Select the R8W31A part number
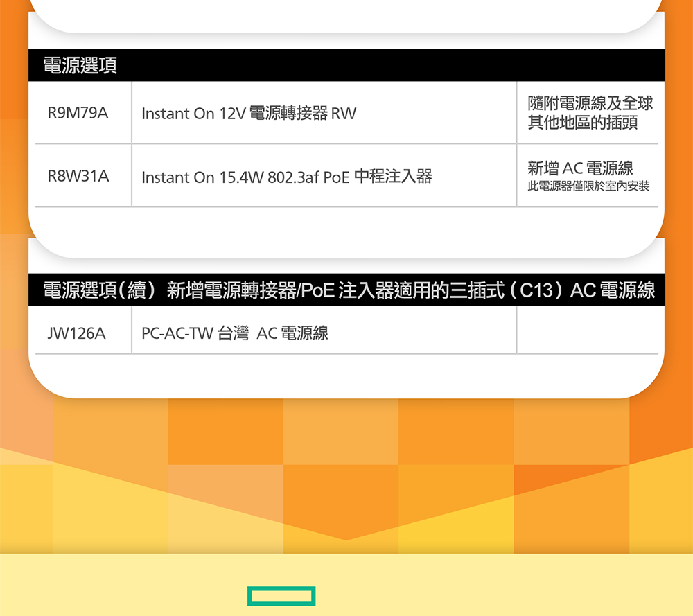This screenshot has height=616, width=693. coord(78,177)
